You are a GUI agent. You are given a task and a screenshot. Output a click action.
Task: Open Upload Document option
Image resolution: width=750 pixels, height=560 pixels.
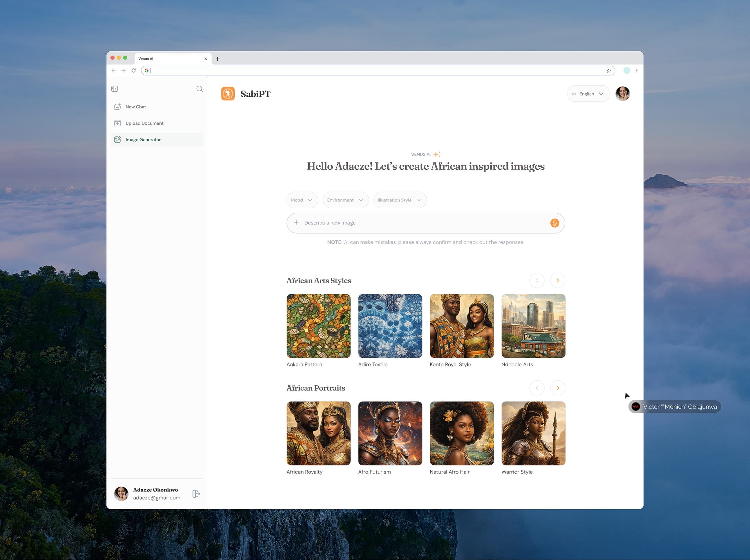pos(157,123)
